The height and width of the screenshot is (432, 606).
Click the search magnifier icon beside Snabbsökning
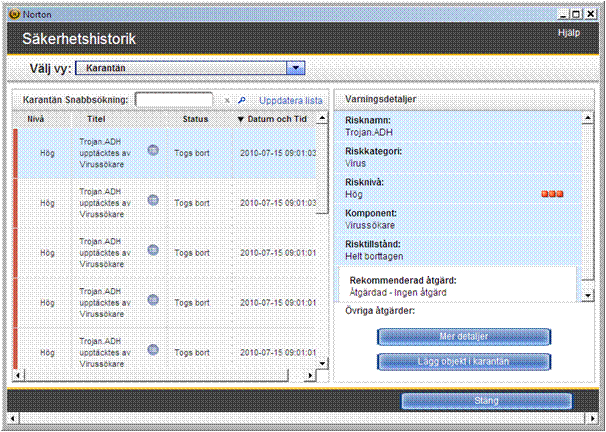(x=242, y=100)
